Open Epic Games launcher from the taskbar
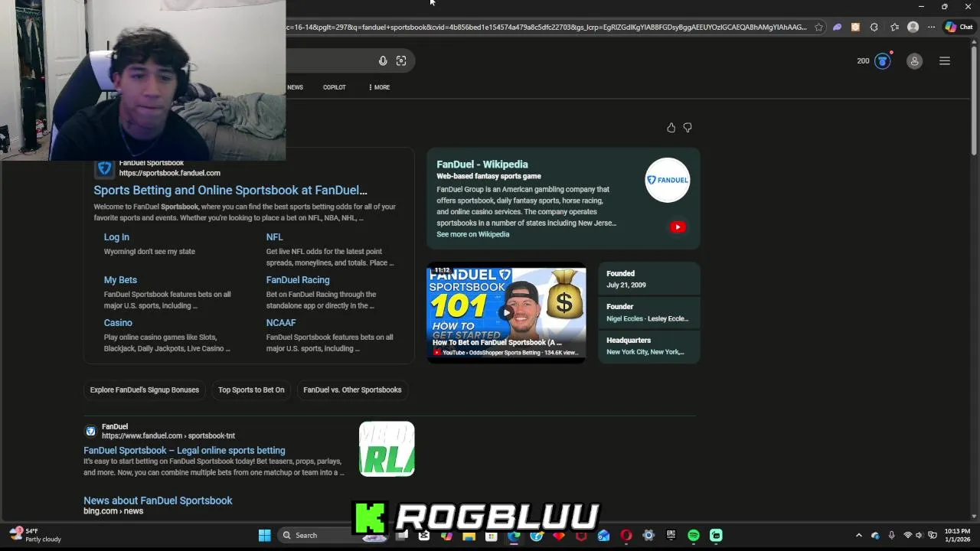 click(x=671, y=536)
